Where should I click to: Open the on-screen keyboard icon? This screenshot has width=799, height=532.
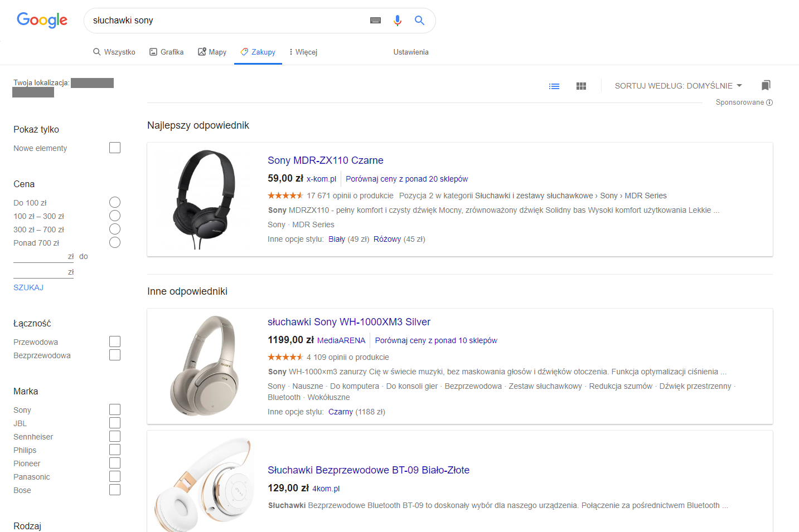[375, 21]
